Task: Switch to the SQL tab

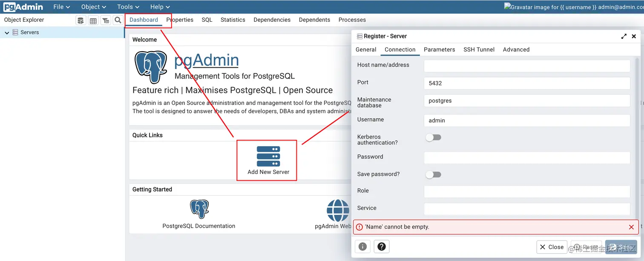Action: point(207,20)
